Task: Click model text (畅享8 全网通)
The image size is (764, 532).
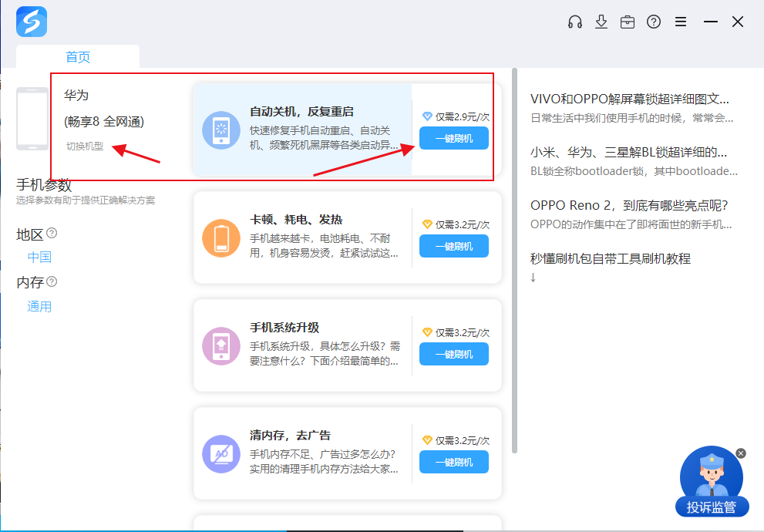Action: pyautogui.click(x=104, y=121)
